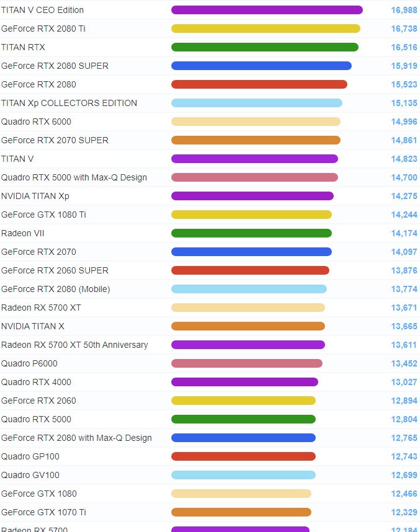Click the GeForce RTX 2080 Ti name

(43, 29)
